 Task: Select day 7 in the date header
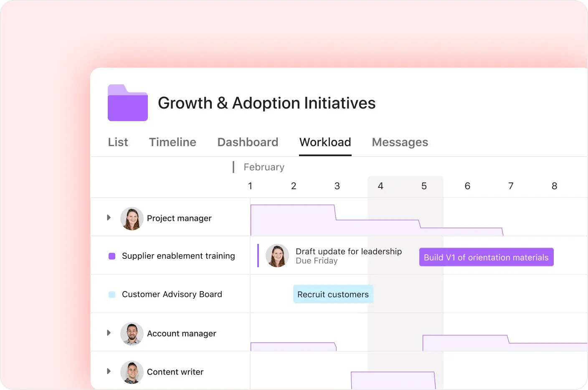coord(511,186)
